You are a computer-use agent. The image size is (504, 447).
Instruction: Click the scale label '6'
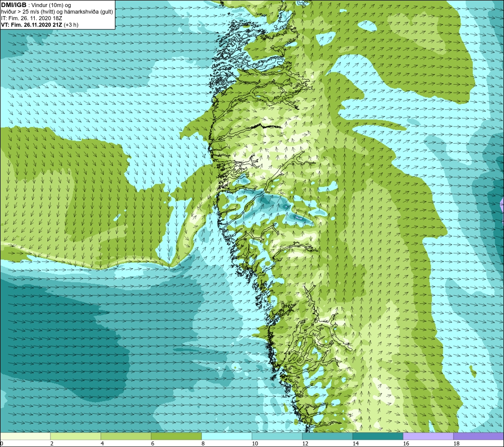(153, 444)
